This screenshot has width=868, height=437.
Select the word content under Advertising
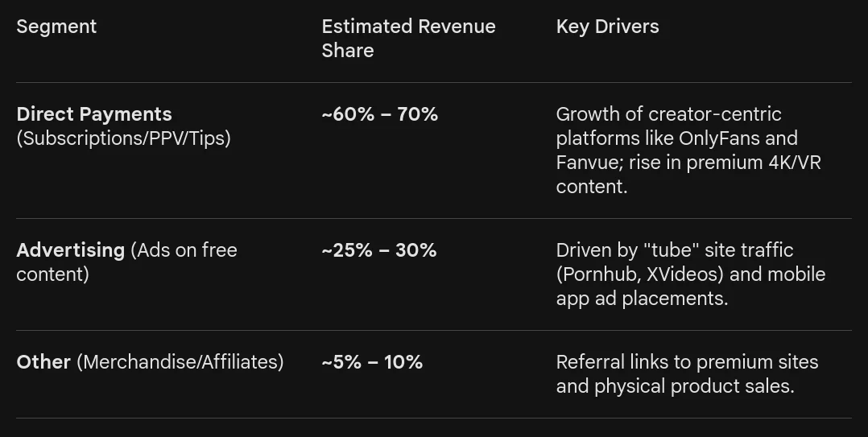52,274
